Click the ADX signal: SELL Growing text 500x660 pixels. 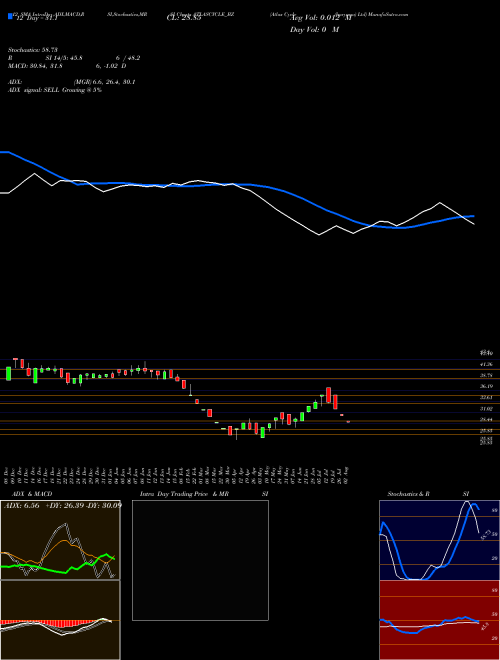[55, 90]
